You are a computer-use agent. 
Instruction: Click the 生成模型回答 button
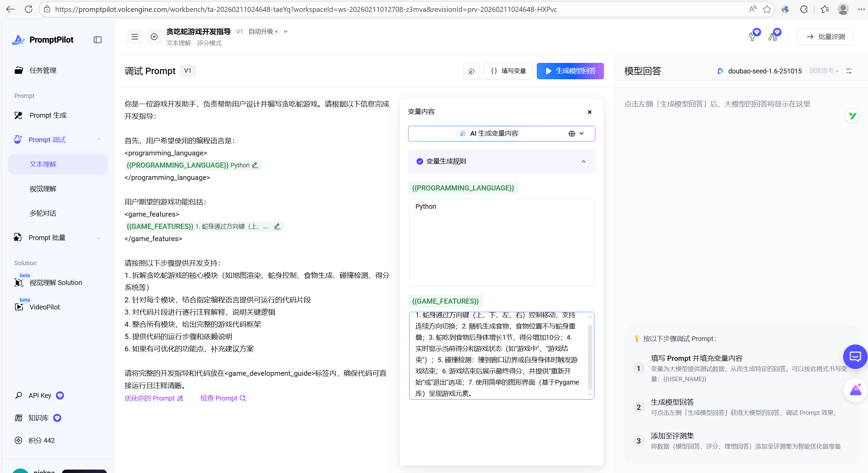pyautogui.click(x=570, y=71)
